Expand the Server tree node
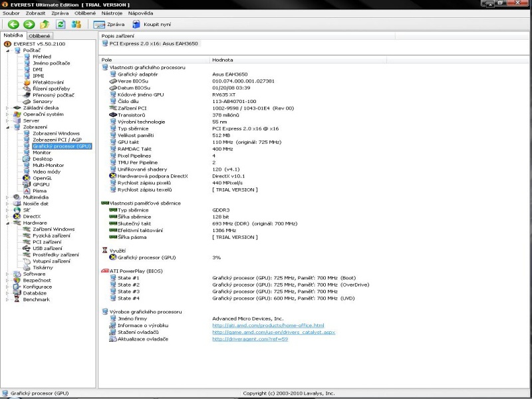Viewport: 532px width, 399px height. [x=7, y=121]
